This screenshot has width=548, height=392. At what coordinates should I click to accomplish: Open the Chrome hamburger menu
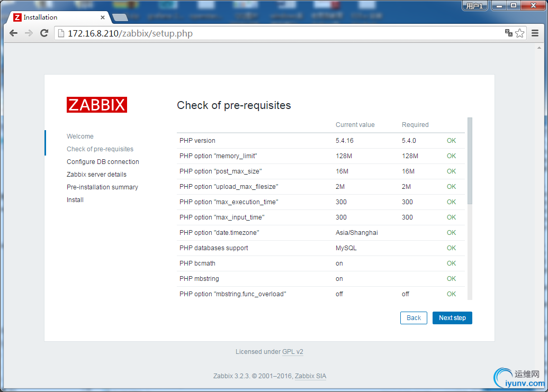[x=535, y=33]
